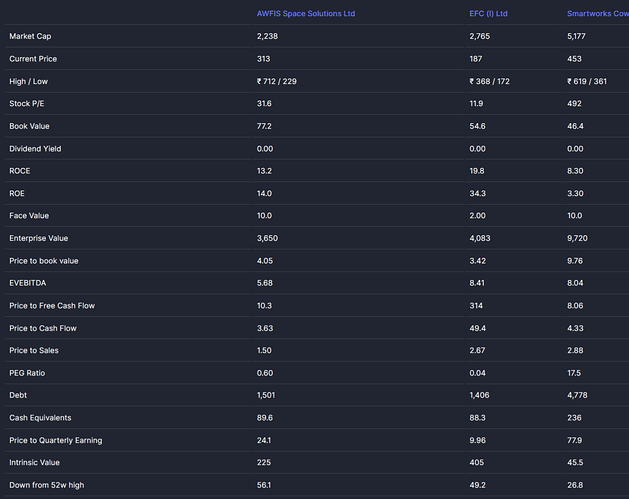Select the Face Value row label
This screenshot has width=629, height=499.
[x=29, y=216]
